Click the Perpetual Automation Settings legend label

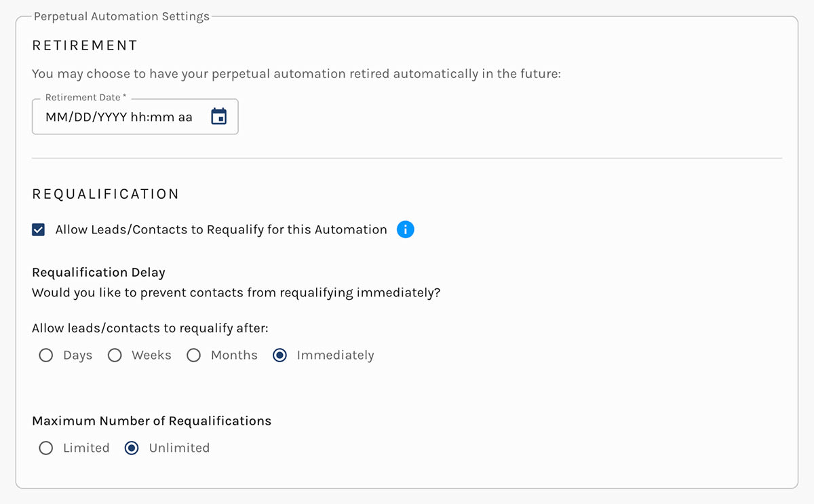121,16
